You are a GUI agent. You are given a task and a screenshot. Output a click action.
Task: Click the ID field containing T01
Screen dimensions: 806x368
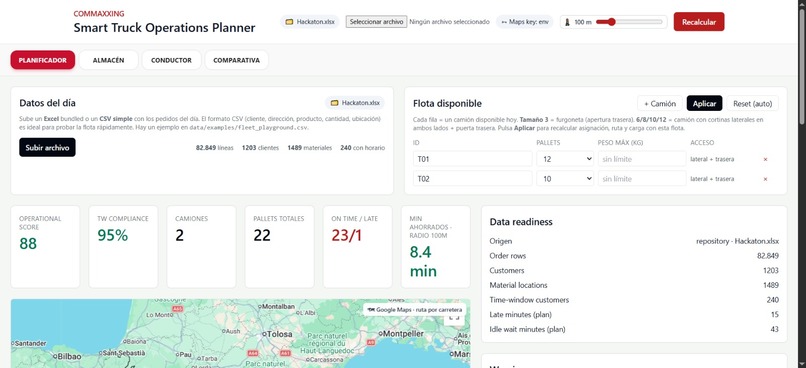(472, 159)
